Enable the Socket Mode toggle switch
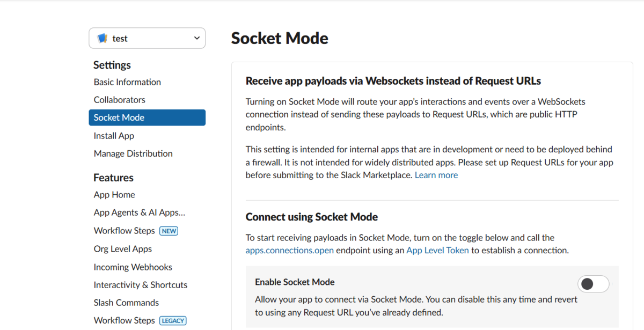This screenshot has height=330, width=644. (x=594, y=284)
